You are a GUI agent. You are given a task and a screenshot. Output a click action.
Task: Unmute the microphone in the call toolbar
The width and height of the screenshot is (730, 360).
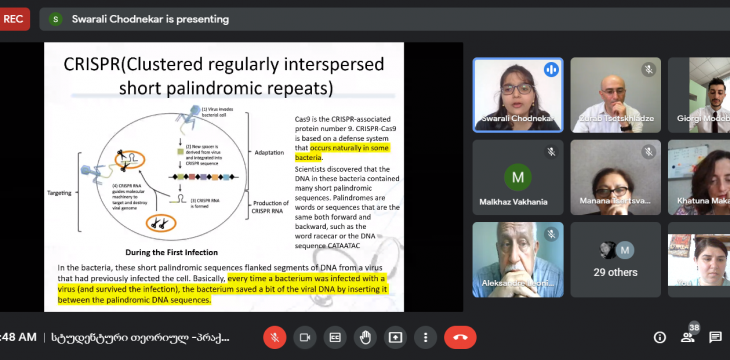point(275,338)
